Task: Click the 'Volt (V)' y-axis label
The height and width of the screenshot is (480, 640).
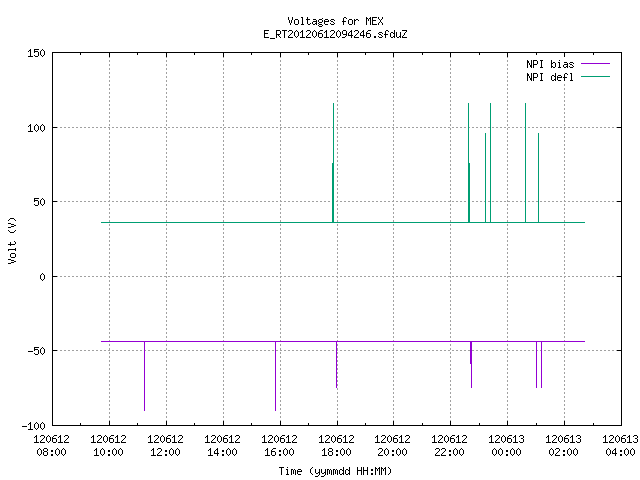Action: 12,240
